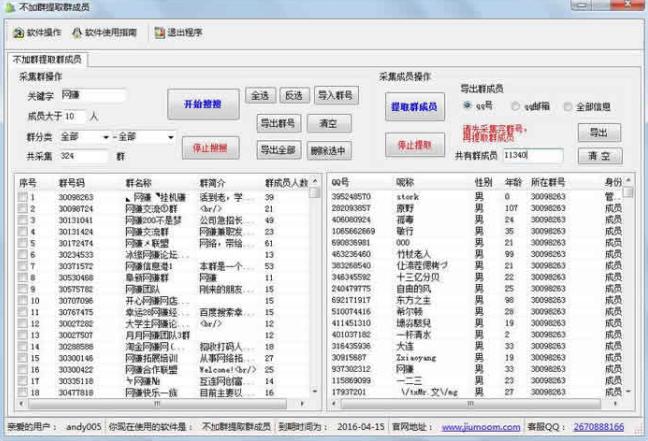This screenshot has width=648, height=441.
Task: Sort by the 群成员人数 column header
Action: tap(286, 183)
